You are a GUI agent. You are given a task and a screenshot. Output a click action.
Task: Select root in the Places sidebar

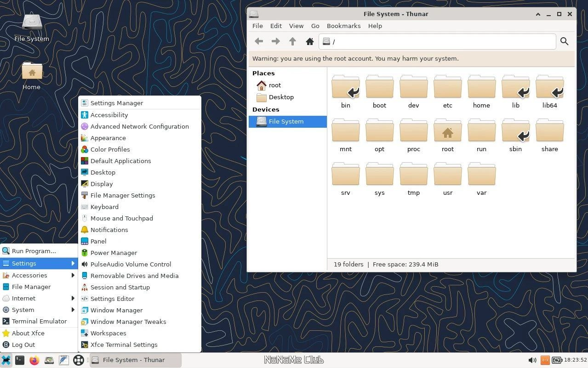288,85
